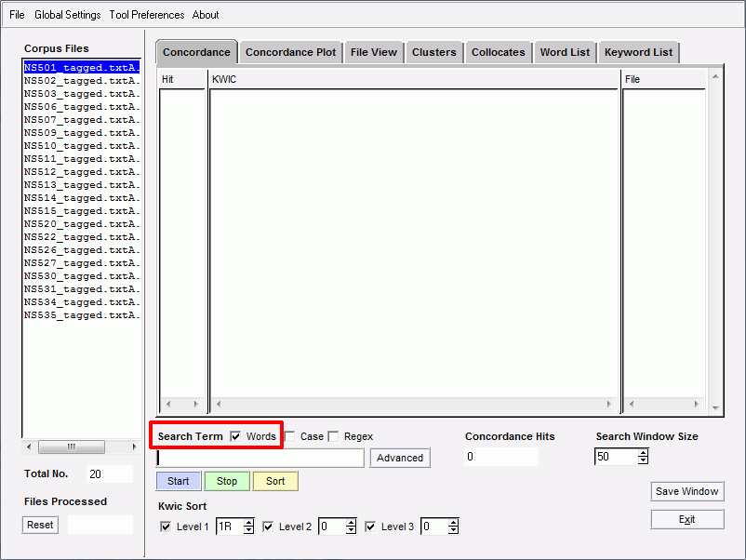Open the Keyword List tab
The height and width of the screenshot is (560, 746).
[x=638, y=52]
